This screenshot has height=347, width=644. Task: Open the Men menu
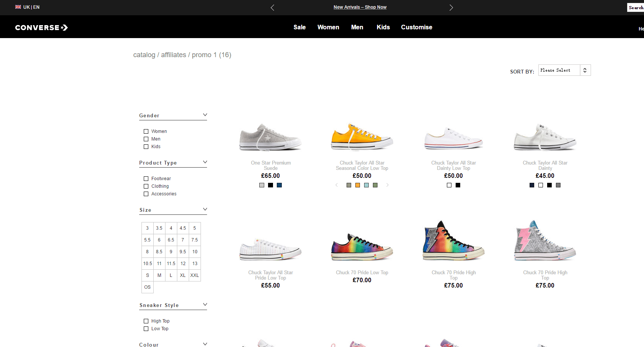[357, 27]
